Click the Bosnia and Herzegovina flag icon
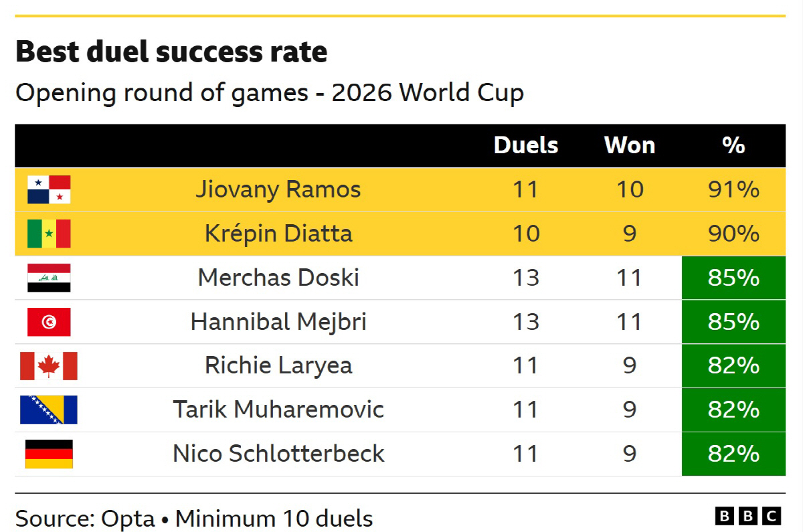This screenshot has width=803, height=532. [x=49, y=410]
